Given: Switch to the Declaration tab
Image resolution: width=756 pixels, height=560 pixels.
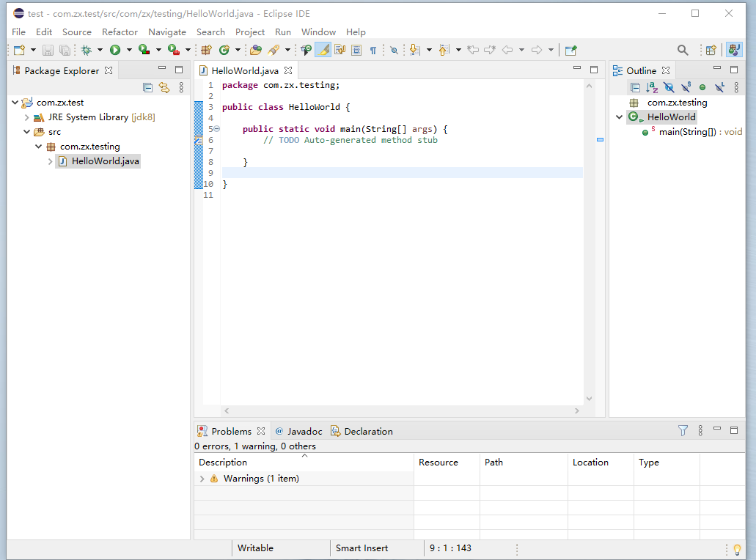Looking at the screenshot, I should tap(362, 431).
